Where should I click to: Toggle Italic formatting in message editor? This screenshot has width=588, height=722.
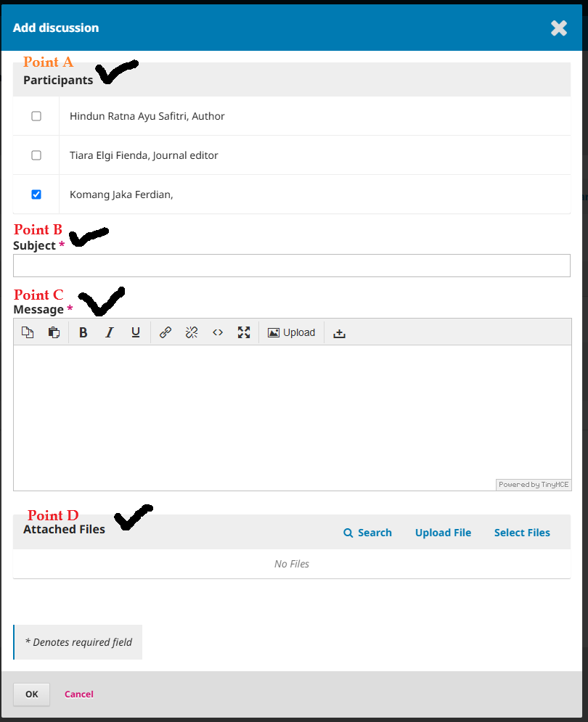click(x=109, y=332)
